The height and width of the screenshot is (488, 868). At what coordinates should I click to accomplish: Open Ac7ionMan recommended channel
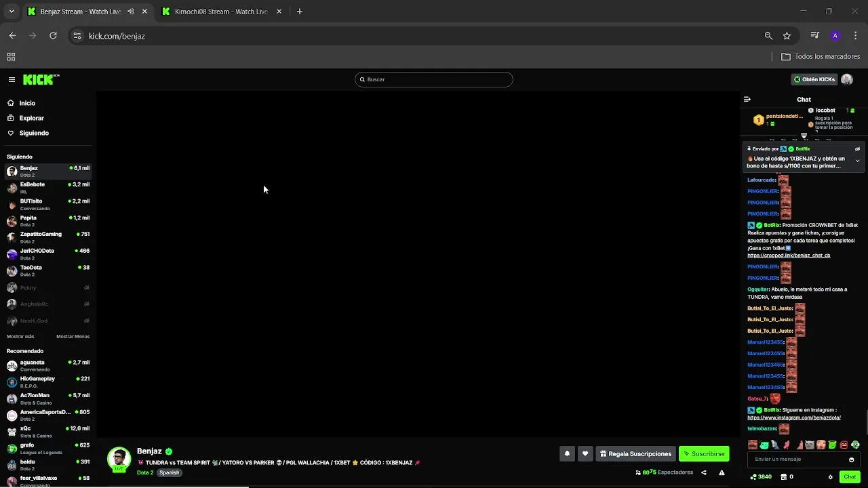click(47, 399)
